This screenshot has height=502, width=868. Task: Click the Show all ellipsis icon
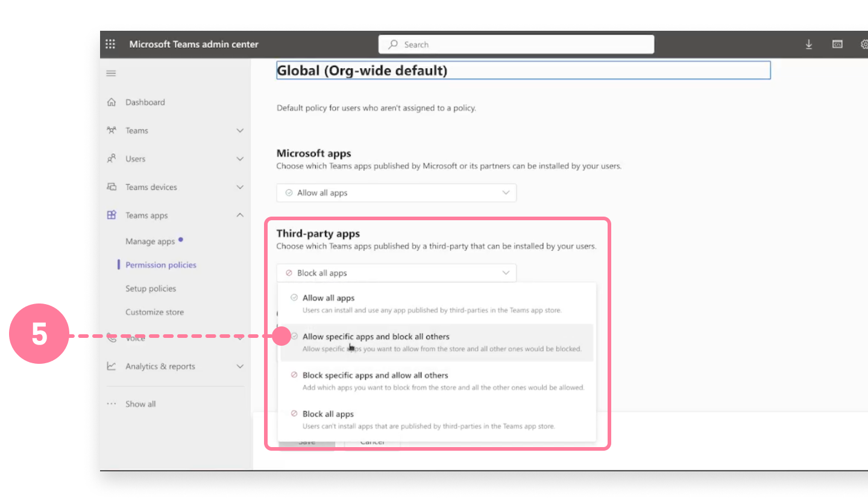(x=111, y=404)
